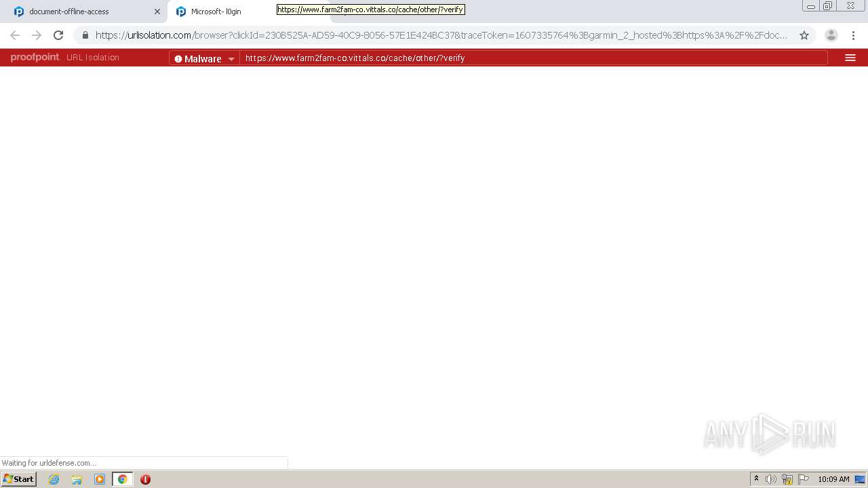Close the Chrome window
The image size is (868, 488).
[851, 6]
